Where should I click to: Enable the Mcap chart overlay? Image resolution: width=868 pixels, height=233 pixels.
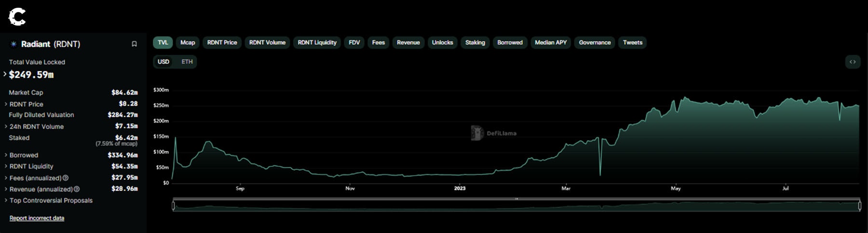[188, 42]
